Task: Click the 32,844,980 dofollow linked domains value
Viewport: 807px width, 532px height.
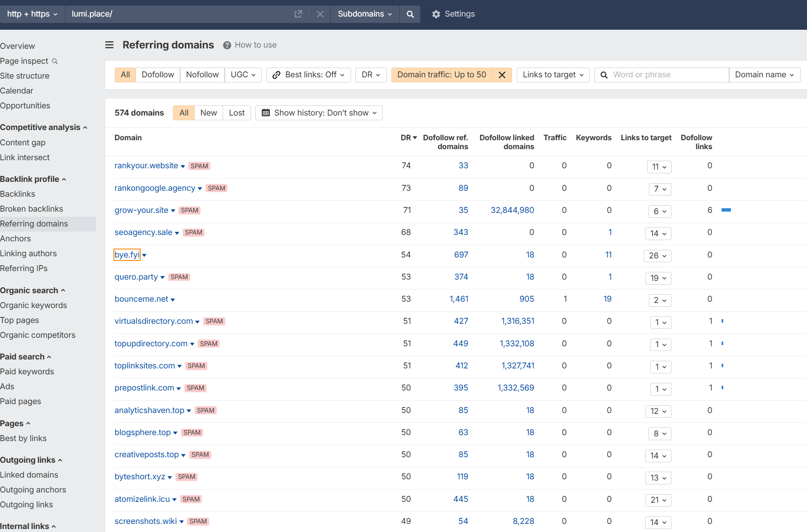Action: (512, 210)
